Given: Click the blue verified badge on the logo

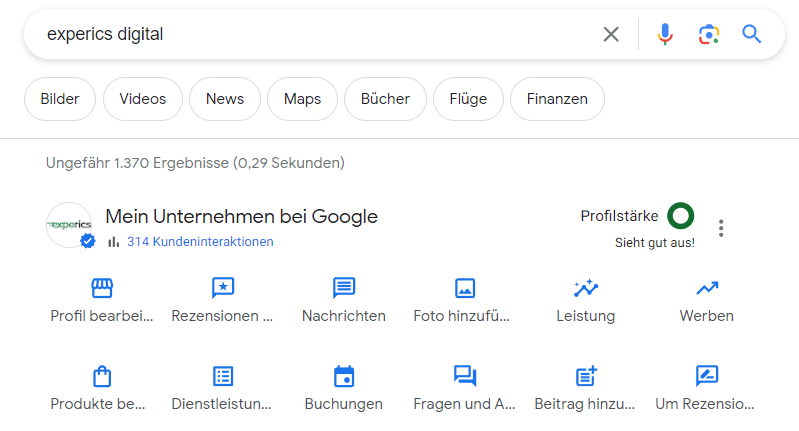Looking at the screenshot, I should (88, 241).
